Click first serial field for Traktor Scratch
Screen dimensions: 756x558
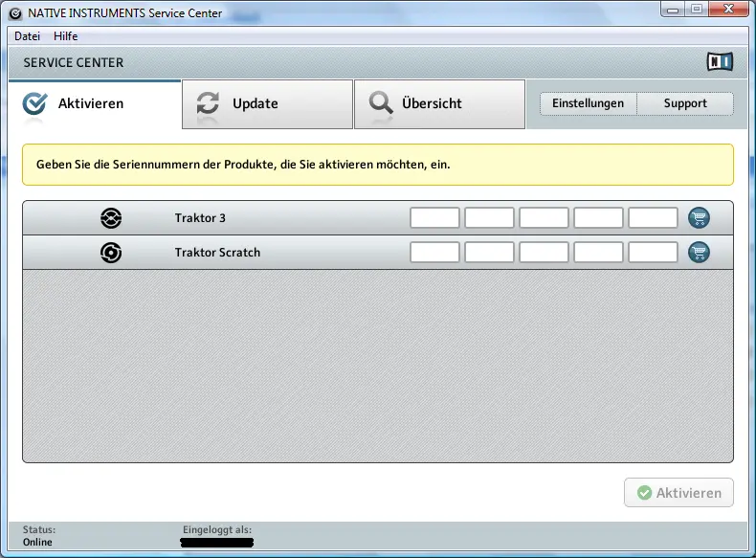click(434, 253)
